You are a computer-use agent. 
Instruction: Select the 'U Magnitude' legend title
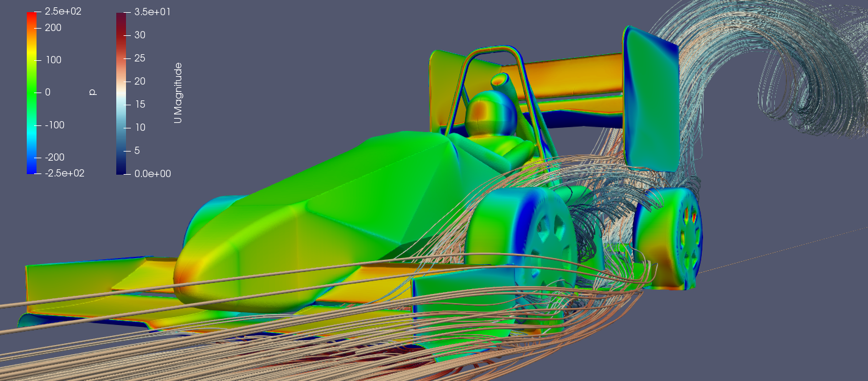pyautogui.click(x=177, y=93)
